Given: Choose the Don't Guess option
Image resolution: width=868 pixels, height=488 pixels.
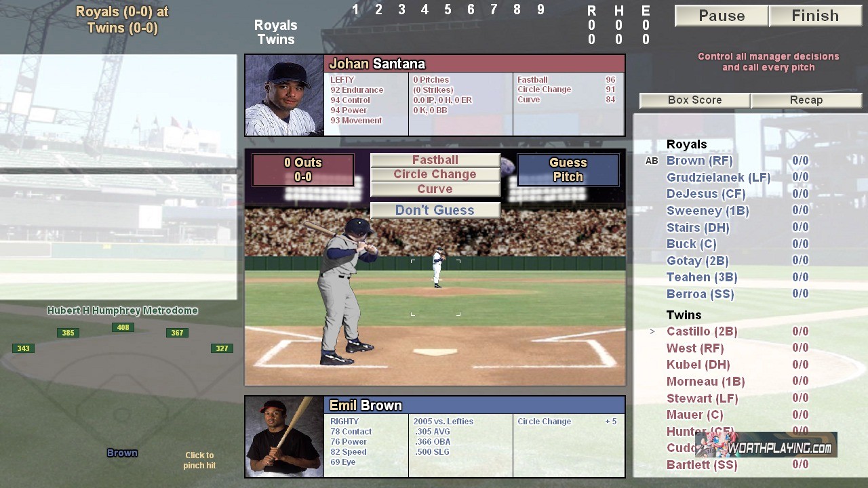Looking at the screenshot, I should click(x=435, y=210).
